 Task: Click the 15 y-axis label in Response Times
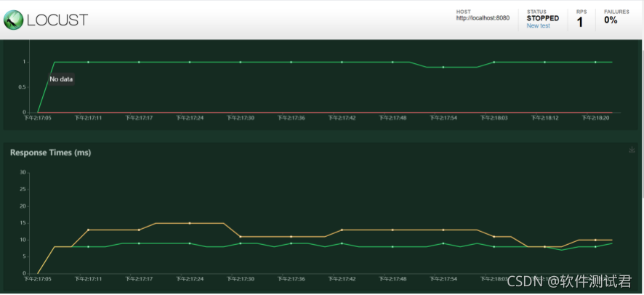(23, 223)
